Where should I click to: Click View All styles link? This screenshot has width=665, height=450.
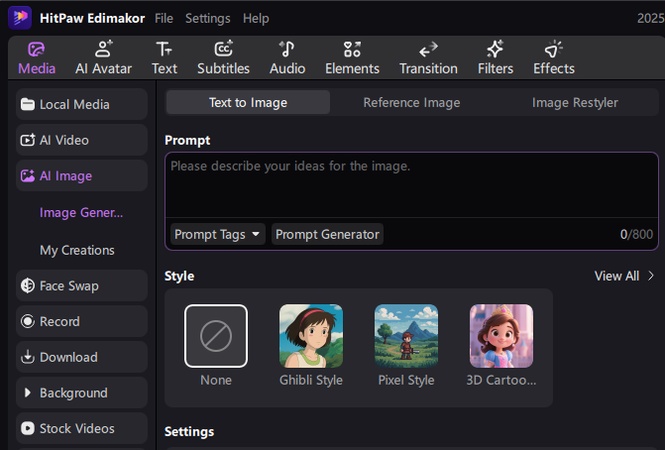coord(624,276)
